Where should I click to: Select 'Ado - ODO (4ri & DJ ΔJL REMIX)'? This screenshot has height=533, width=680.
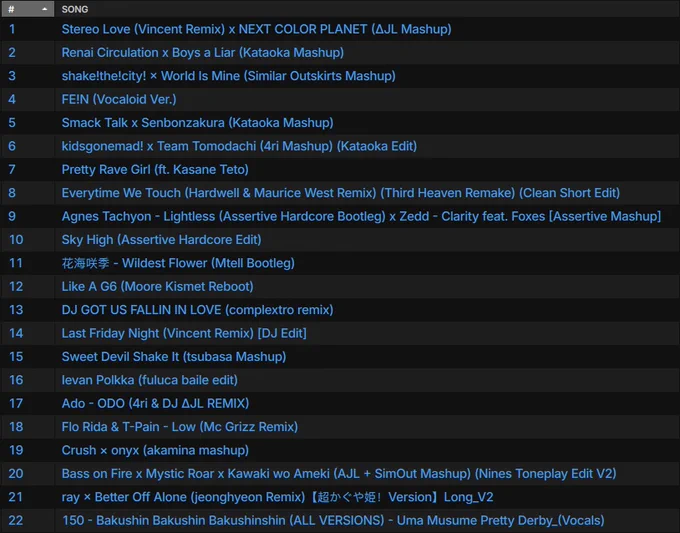pos(155,404)
